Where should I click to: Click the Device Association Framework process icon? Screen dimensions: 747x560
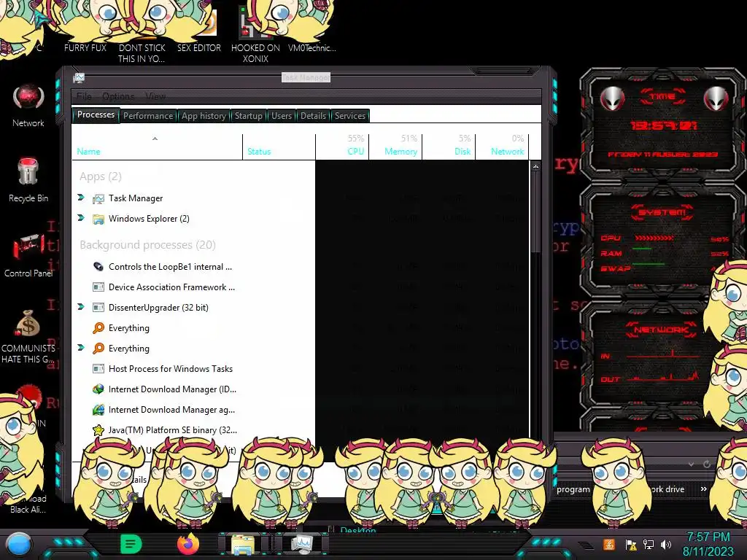coord(98,287)
